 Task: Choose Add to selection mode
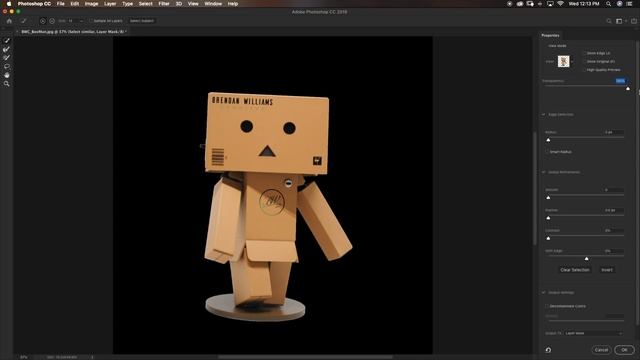coord(42,21)
